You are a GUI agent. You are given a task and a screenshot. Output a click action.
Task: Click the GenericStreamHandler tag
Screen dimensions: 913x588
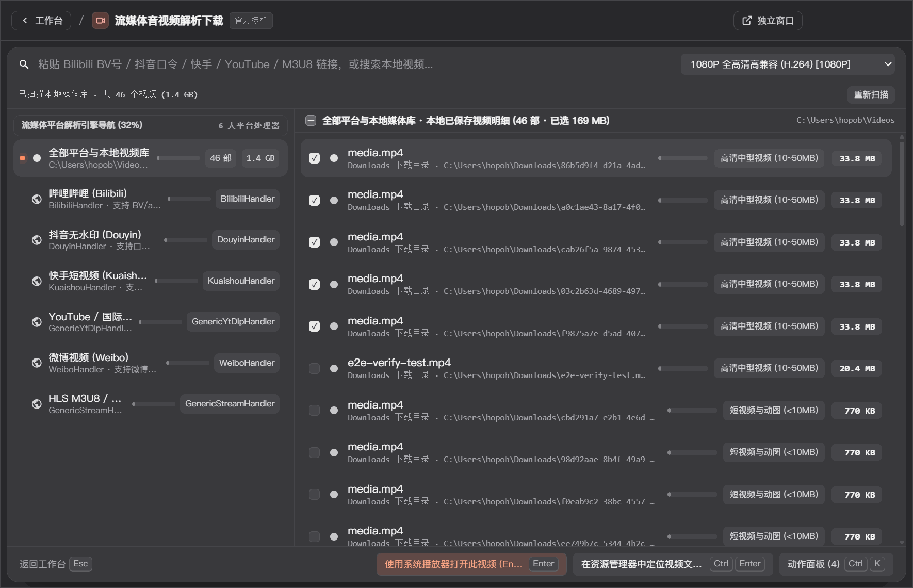point(230,404)
